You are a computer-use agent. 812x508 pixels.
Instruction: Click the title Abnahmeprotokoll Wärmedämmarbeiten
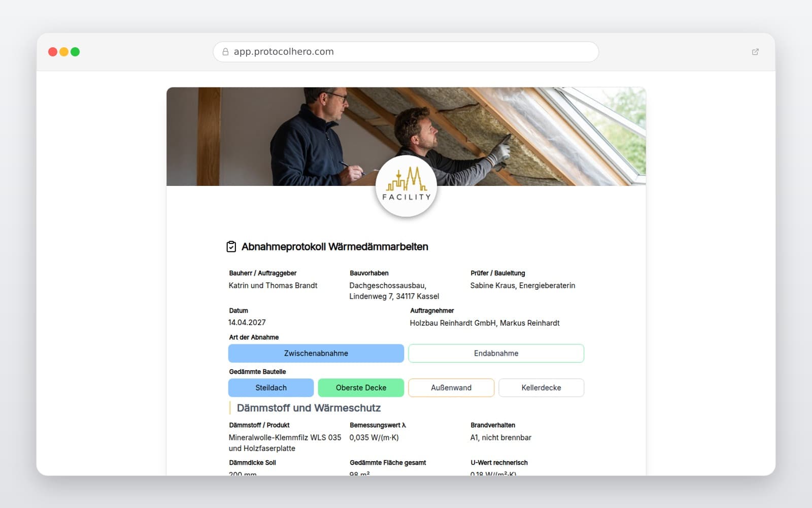(335, 246)
